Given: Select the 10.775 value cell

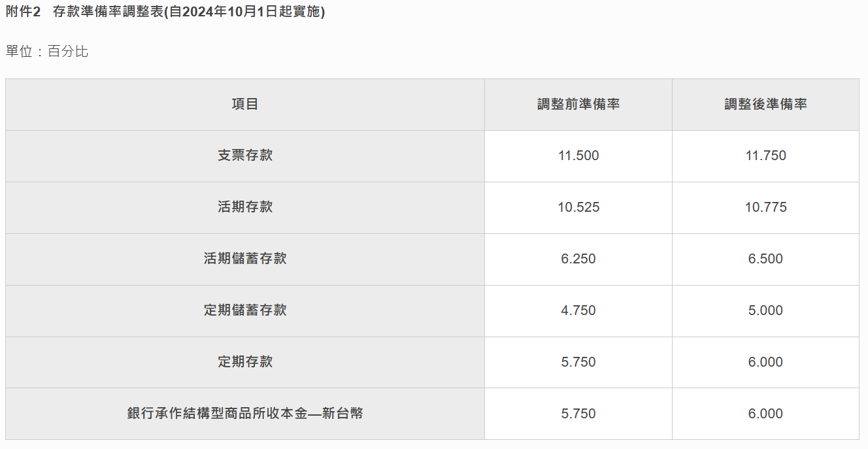Looking at the screenshot, I should click(765, 207).
